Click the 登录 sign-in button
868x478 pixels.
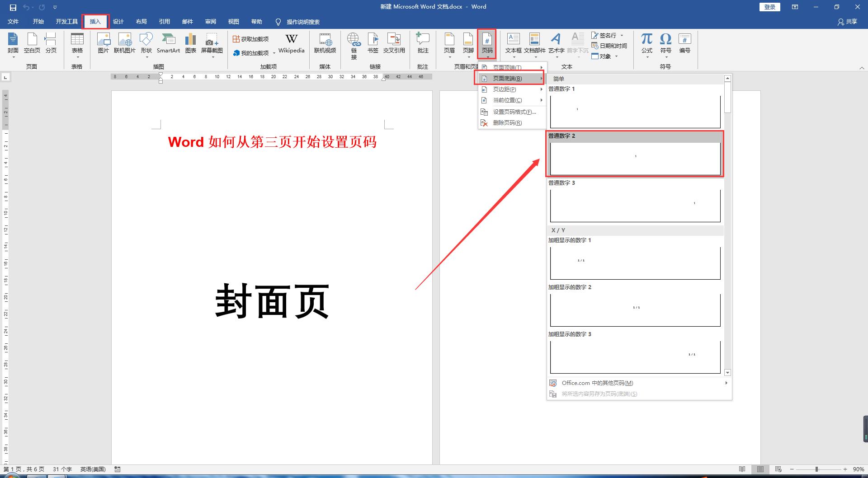pos(769,7)
